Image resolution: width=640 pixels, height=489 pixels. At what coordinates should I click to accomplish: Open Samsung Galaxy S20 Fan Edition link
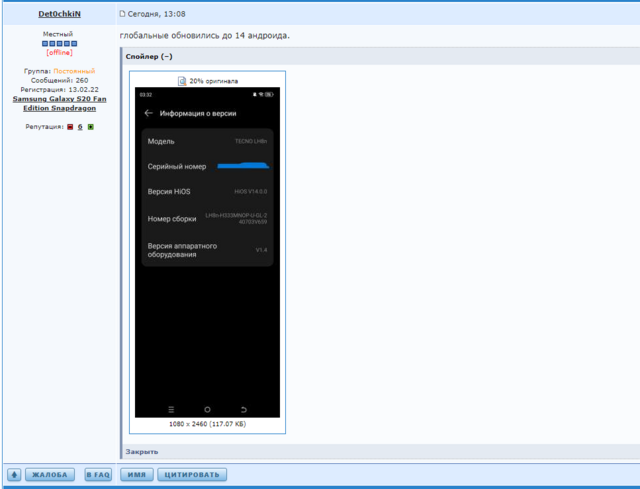pos(60,104)
